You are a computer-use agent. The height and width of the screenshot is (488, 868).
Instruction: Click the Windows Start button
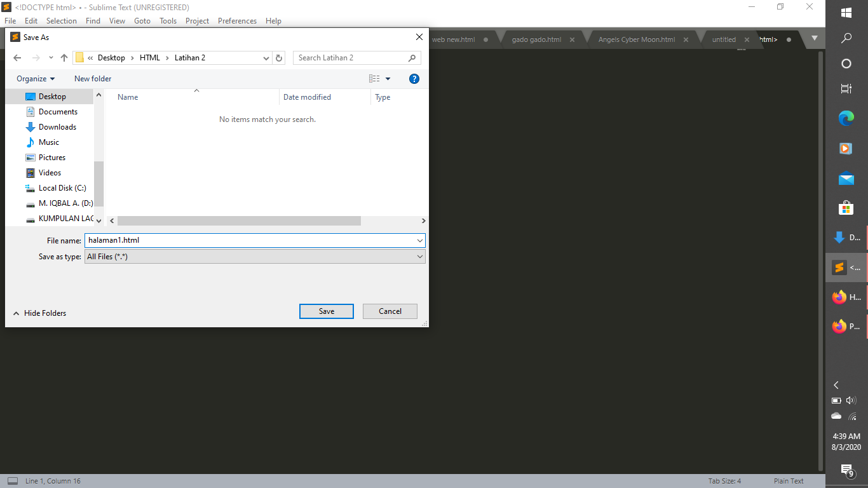pos(846,11)
